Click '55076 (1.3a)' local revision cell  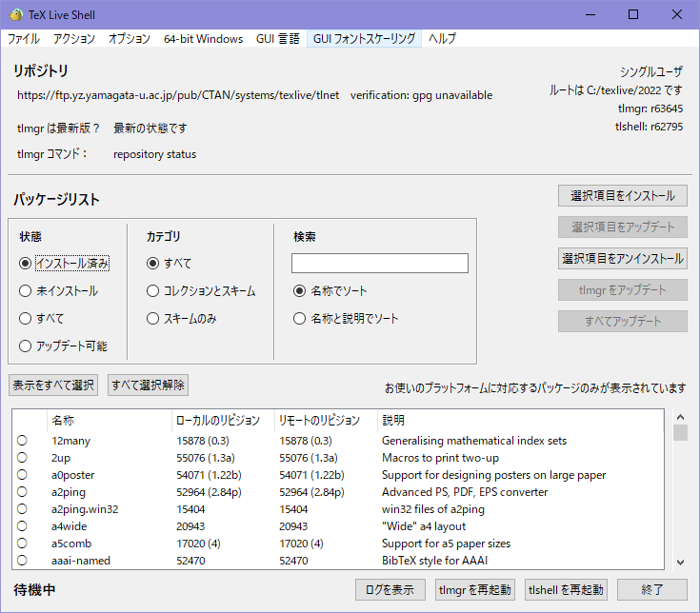tap(206, 458)
